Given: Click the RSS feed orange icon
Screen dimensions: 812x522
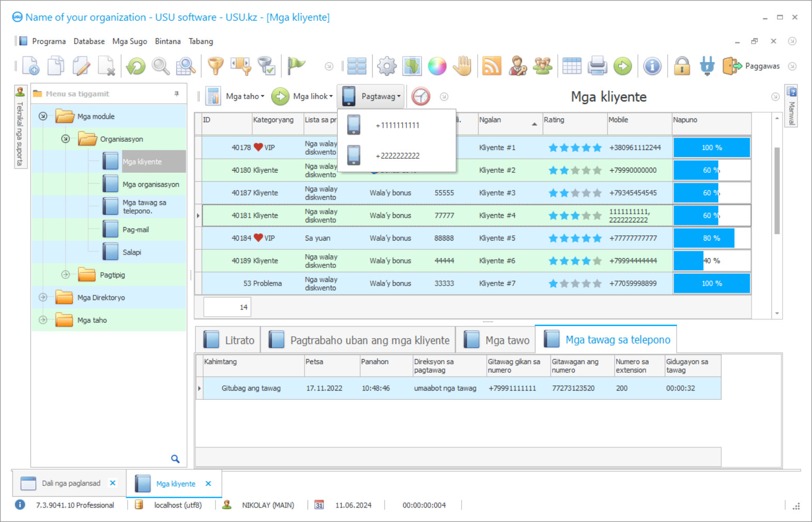Looking at the screenshot, I should [x=492, y=66].
